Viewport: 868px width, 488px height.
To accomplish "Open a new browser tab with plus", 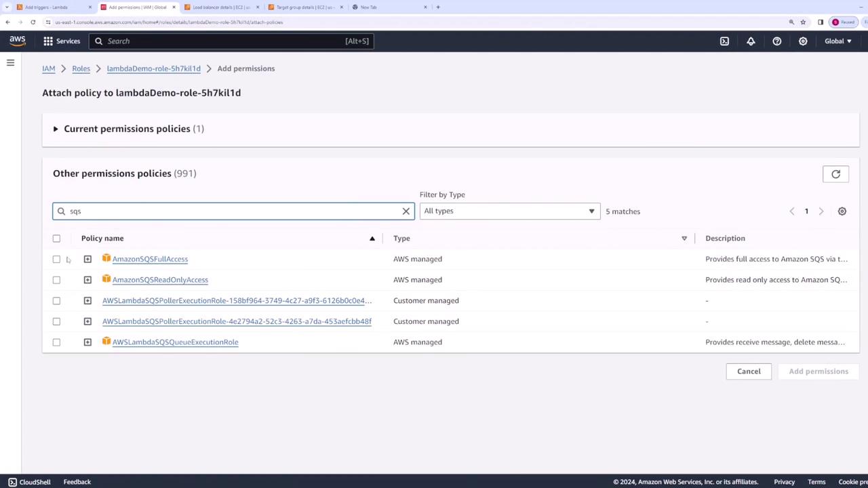I will tap(438, 7).
